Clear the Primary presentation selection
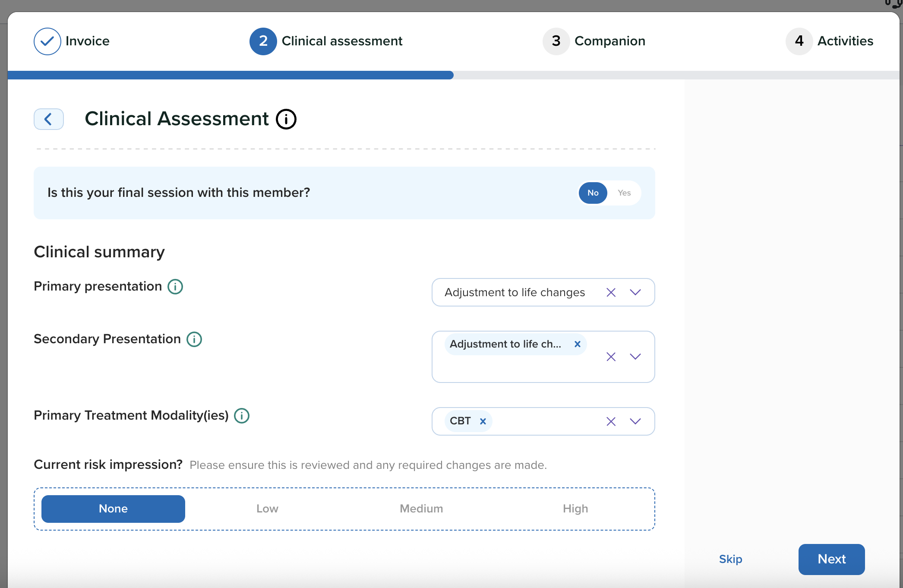903x588 pixels. (611, 293)
